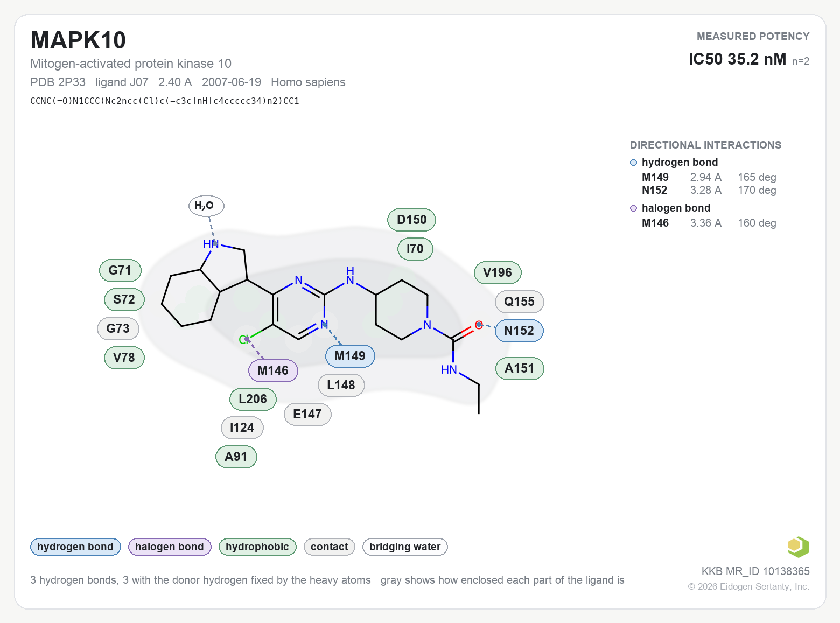This screenshot has height=623, width=840.
Task: Select the SMILES string under the header
Action: [x=165, y=101]
